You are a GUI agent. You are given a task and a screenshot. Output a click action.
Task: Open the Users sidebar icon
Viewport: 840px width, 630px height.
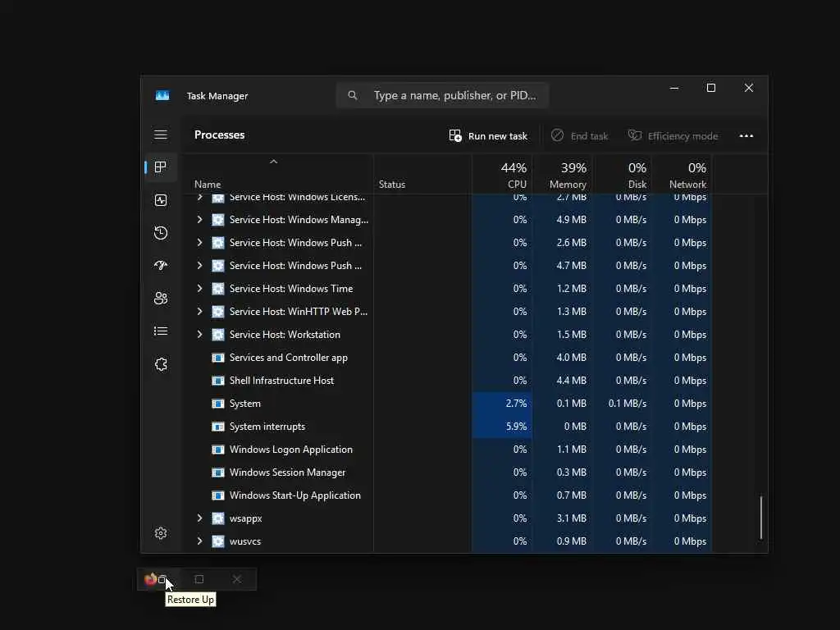[161, 299]
